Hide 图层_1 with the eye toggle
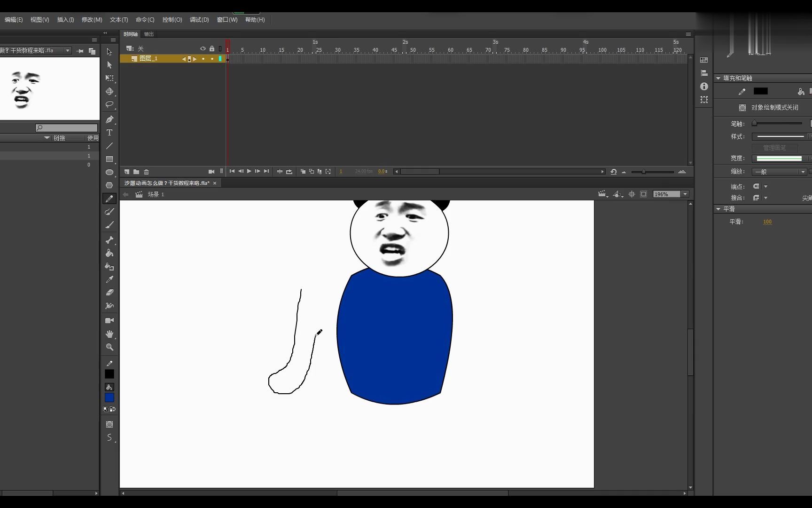 [203, 59]
